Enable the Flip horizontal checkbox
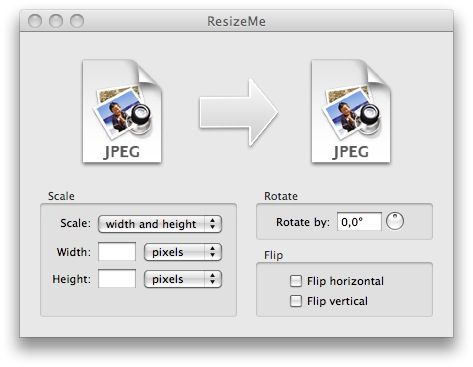The image size is (473, 367). [x=296, y=281]
